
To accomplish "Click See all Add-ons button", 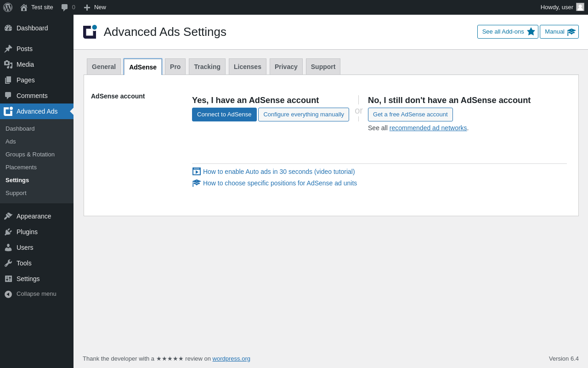I will (x=508, y=32).
